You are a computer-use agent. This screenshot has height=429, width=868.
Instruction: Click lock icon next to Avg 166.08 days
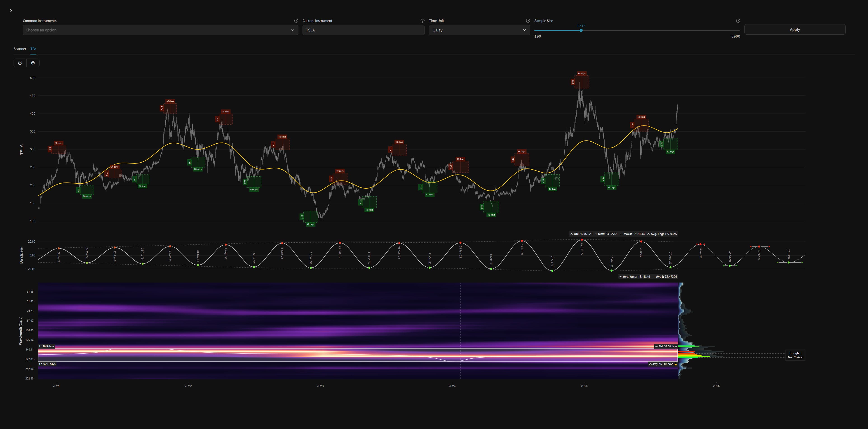pos(676,364)
